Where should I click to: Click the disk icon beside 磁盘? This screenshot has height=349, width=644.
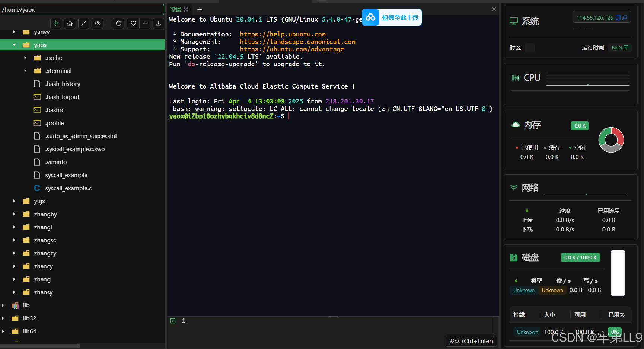[514, 257]
